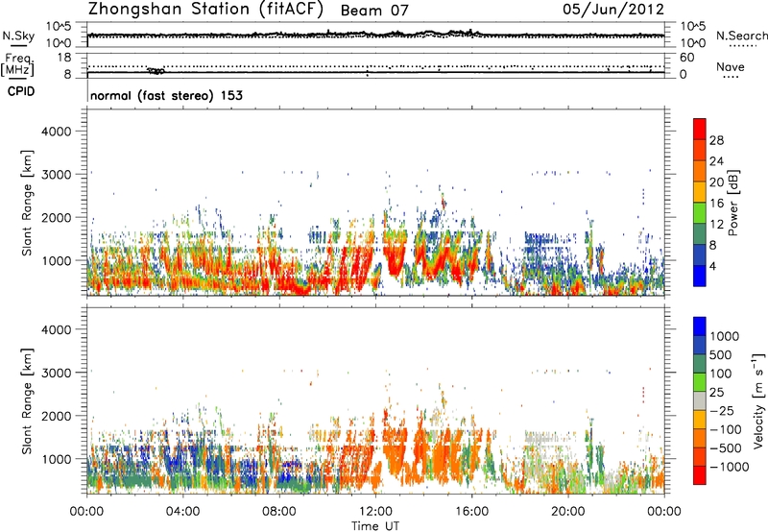Click the "60" Nave axis tick label

coord(686,58)
